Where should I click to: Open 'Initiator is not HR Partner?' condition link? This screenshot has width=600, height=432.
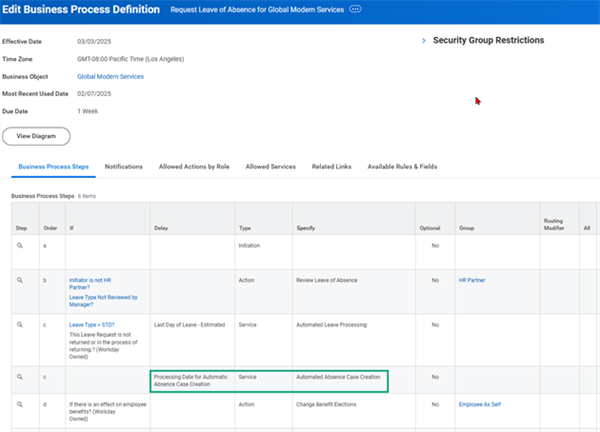(90, 284)
